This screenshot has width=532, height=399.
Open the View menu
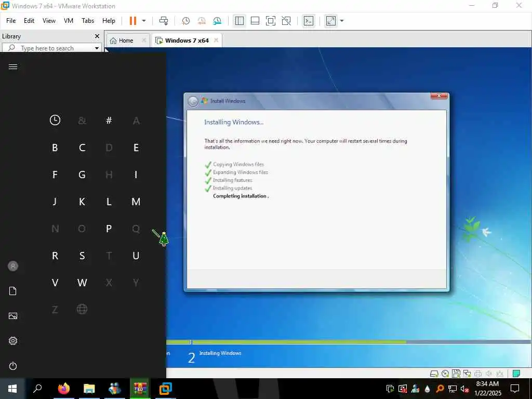(x=49, y=21)
